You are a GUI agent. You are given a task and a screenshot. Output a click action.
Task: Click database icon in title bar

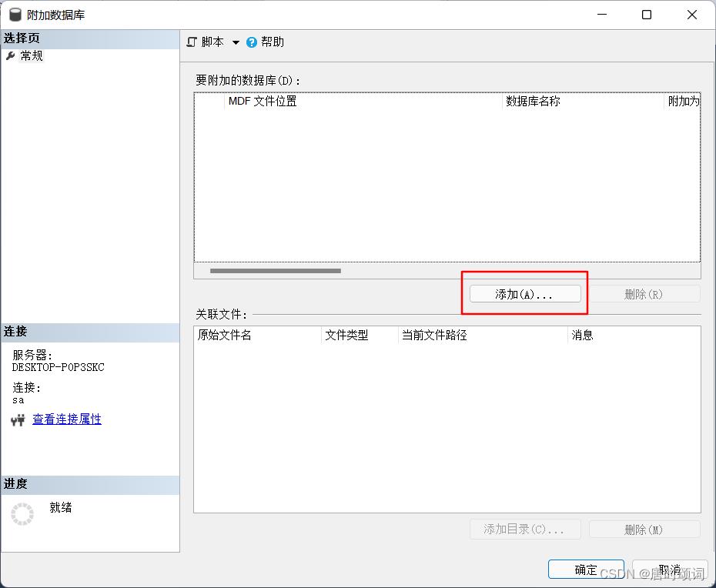pos(15,15)
